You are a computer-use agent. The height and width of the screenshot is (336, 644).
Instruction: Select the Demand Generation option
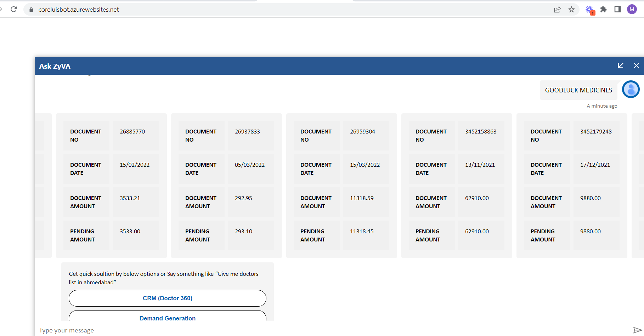167,316
